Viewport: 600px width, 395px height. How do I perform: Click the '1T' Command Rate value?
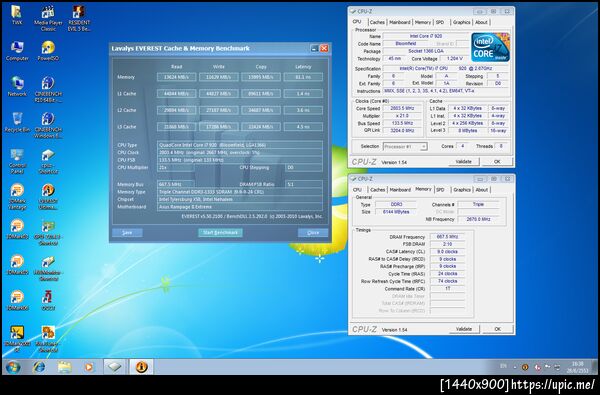coord(447,289)
